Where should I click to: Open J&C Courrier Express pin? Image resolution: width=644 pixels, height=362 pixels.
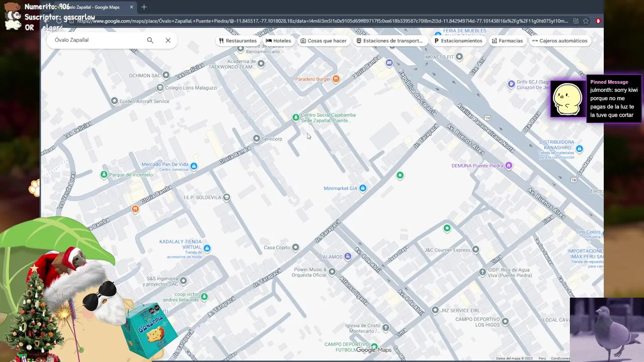tap(475, 249)
